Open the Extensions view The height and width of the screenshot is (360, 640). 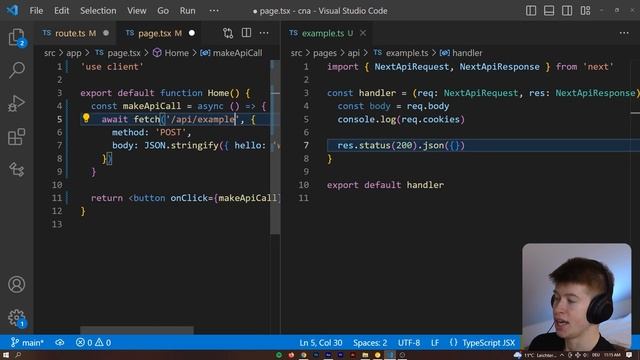(x=16, y=137)
